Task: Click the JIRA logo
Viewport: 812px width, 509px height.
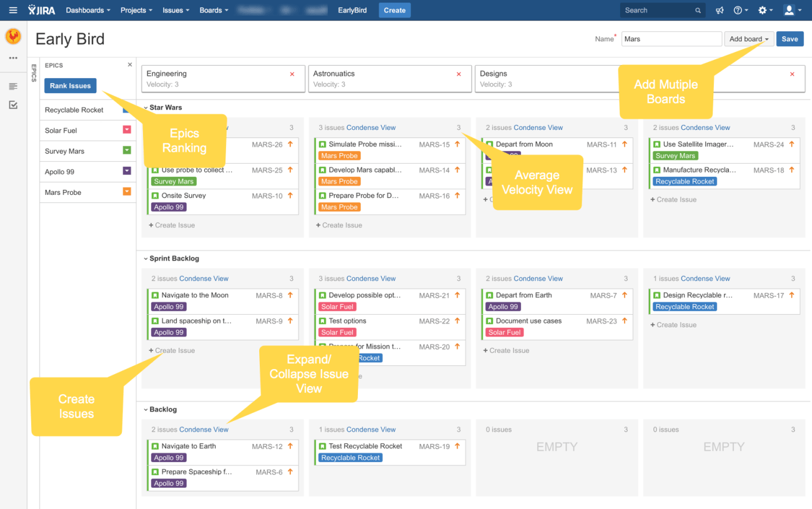Action: pyautogui.click(x=42, y=10)
